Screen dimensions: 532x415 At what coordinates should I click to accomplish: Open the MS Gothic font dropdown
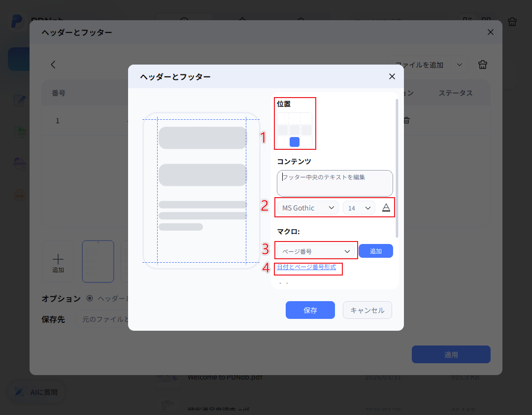pos(306,207)
